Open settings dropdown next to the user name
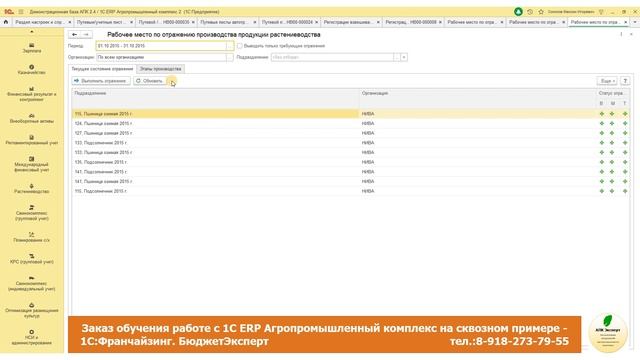 pos(601,12)
